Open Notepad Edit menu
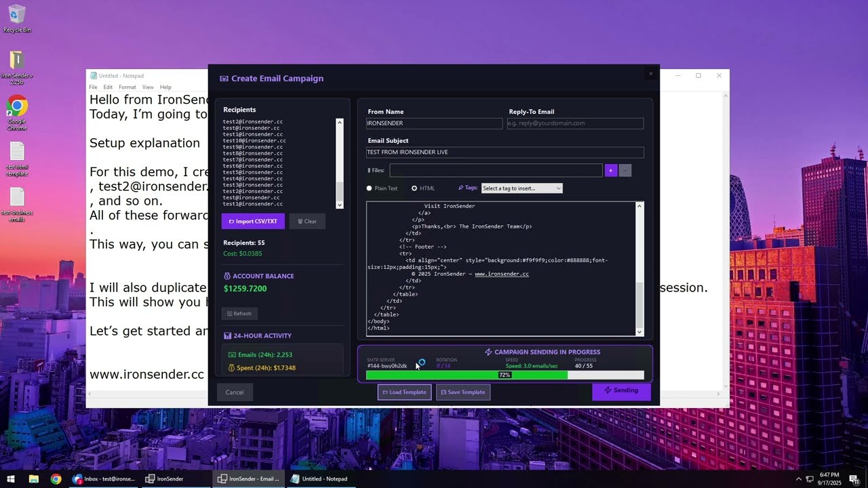 108,87
